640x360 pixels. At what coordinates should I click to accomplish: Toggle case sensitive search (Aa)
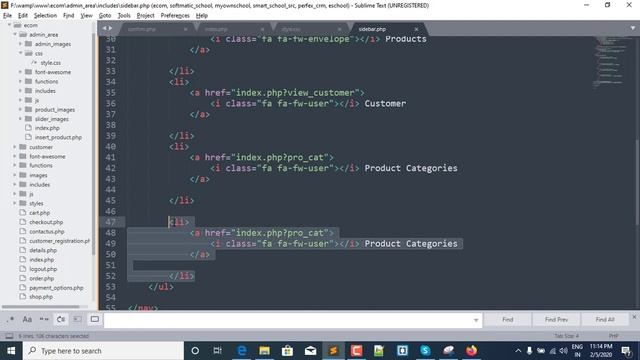[27, 319]
